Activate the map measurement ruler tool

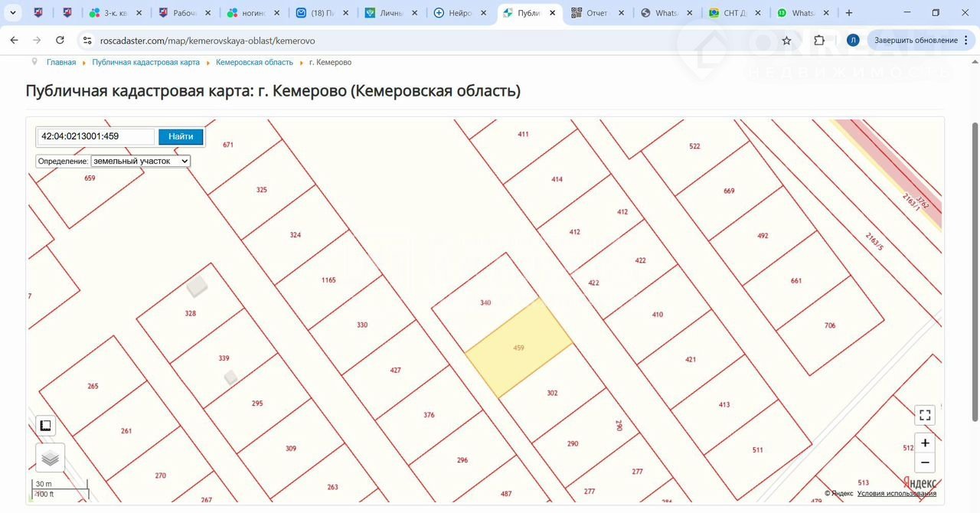tap(45, 426)
